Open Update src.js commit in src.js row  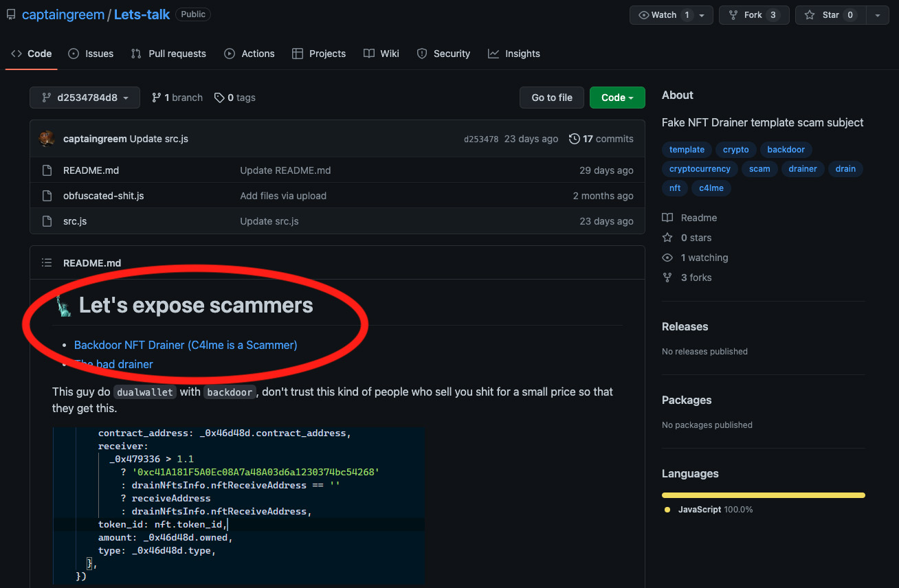pos(269,221)
